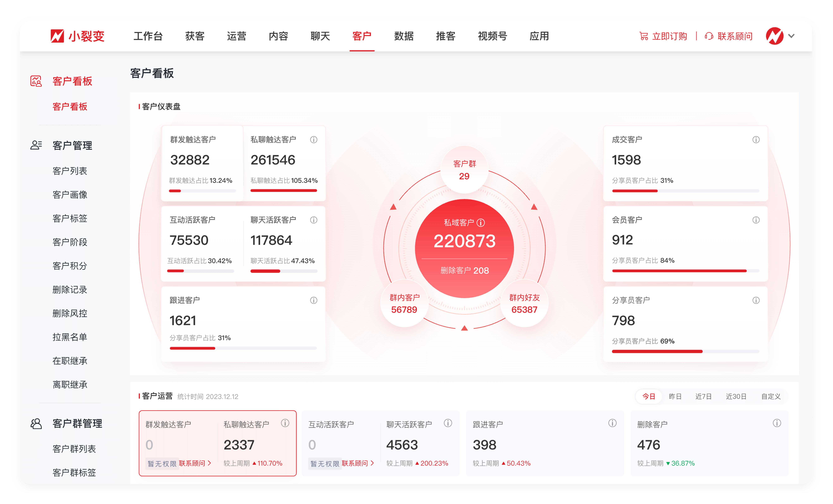Click the 客户看板 sidebar panel icon

36,81
